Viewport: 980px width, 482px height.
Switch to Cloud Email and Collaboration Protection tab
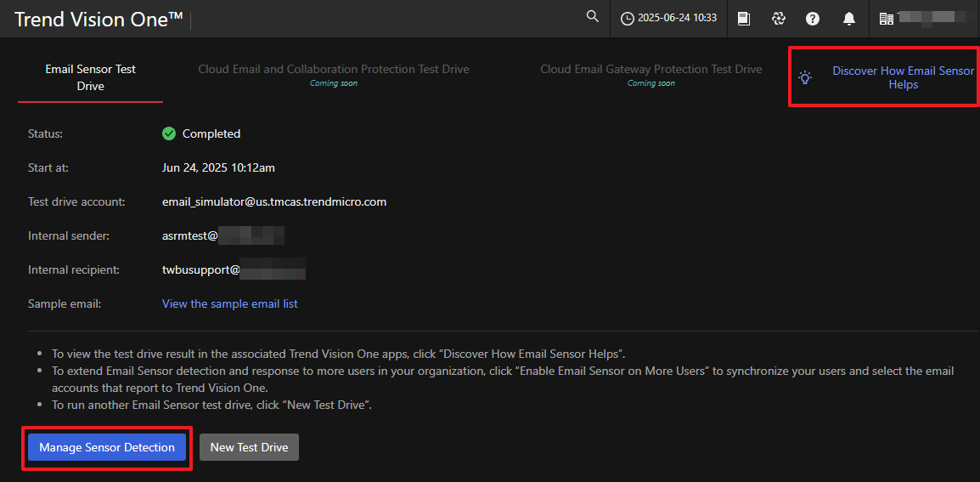[334, 70]
